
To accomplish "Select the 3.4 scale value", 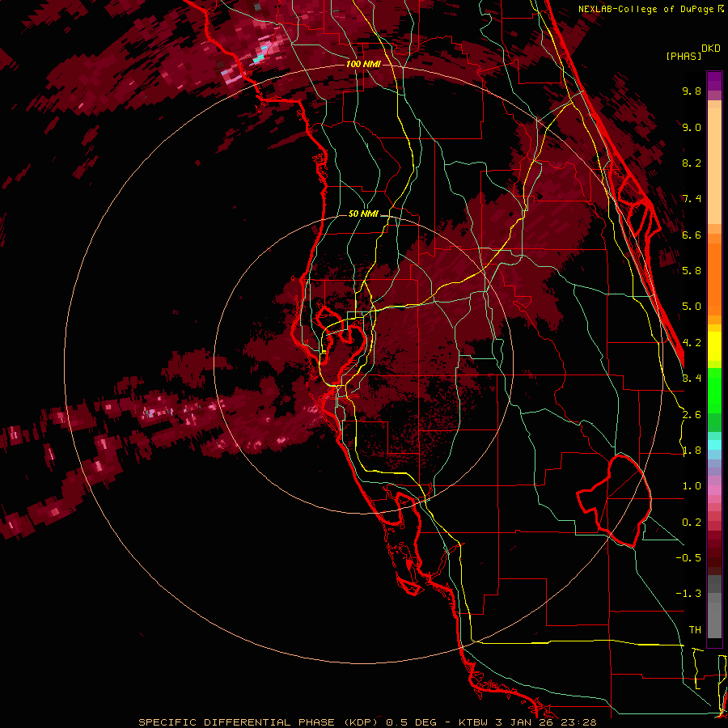I will tap(692, 379).
